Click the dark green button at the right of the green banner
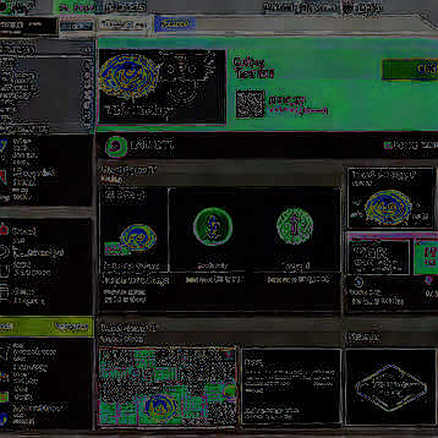438x438 pixels. coord(410,69)
